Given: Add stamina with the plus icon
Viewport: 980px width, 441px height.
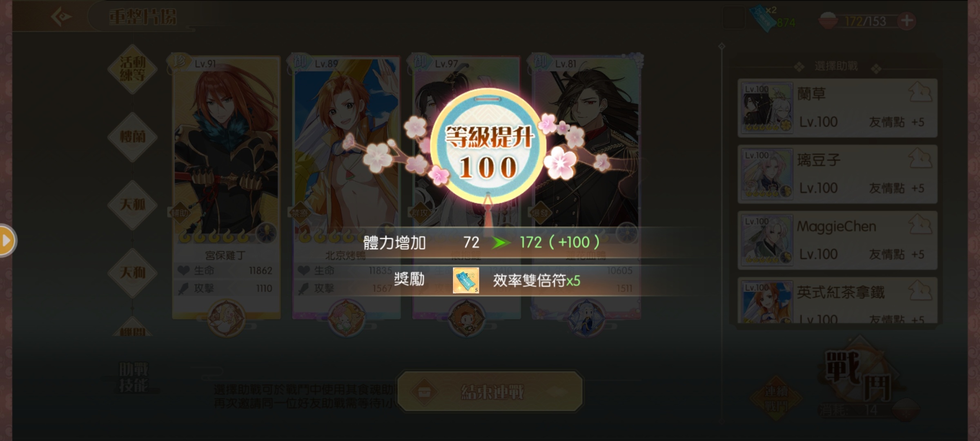Looking at the screenshot, I should [907, 21].
